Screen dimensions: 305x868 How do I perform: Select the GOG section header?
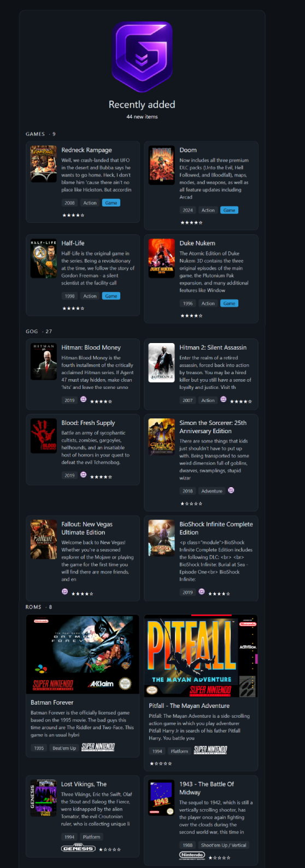(32, 332)
